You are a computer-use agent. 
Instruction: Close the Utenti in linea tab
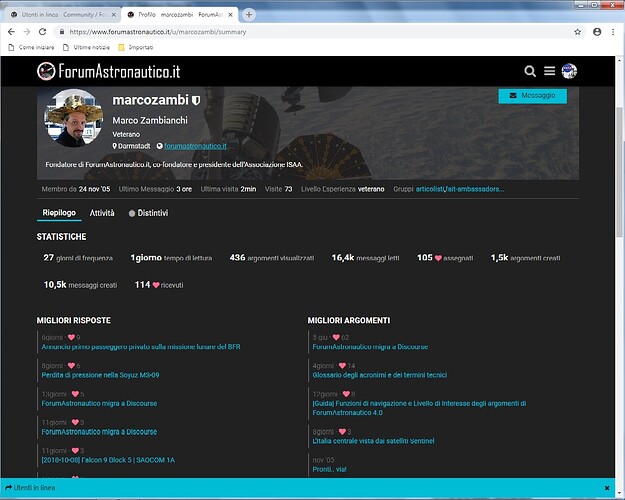(114, 15)
